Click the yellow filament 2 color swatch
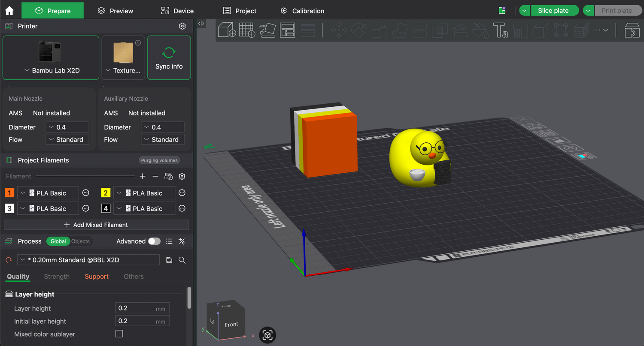Screen dimensions: 644x346 (106, 193)
